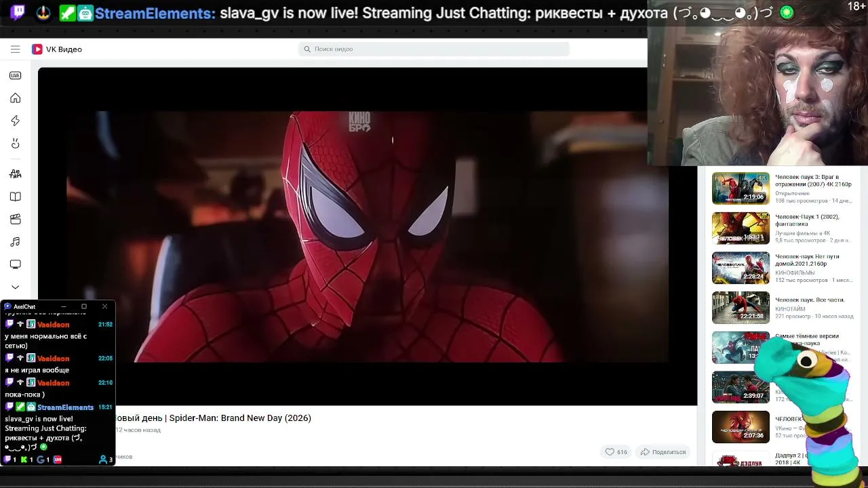Minimize the AxelChat window
Image resolution: width=868 pixels, height=488 pixels.
tap(63, 306)
